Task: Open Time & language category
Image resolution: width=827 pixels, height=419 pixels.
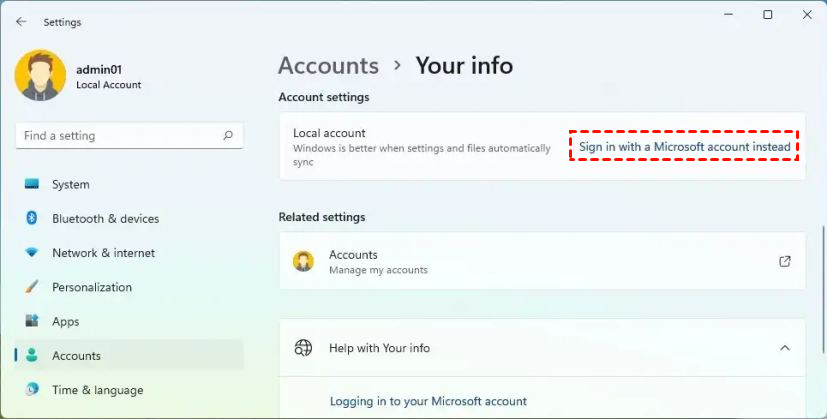Action: click(x=97, y=390)
